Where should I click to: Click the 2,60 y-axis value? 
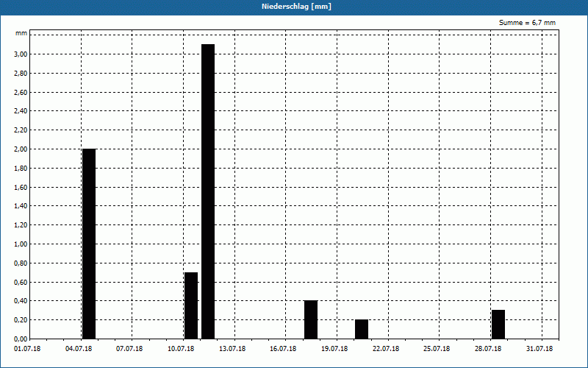(21, 92)
